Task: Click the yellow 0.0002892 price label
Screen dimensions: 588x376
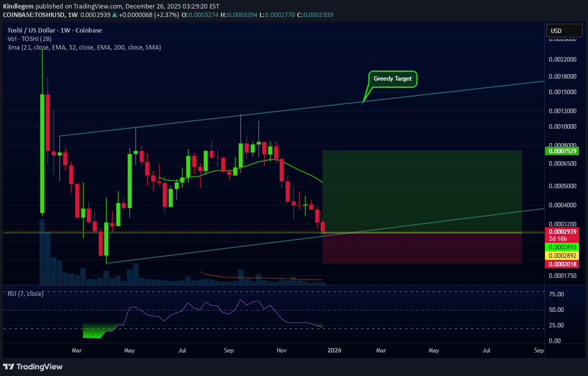Action: [562, 256]
